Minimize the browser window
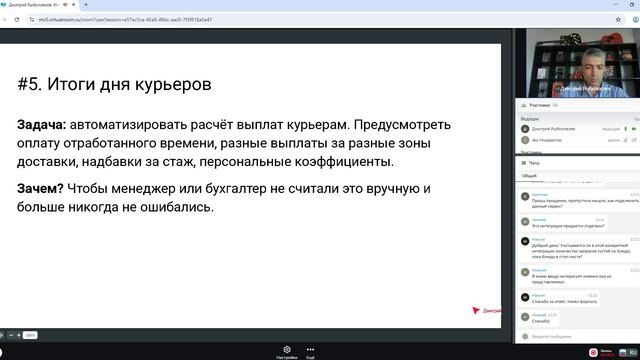 tap(616, 4)
